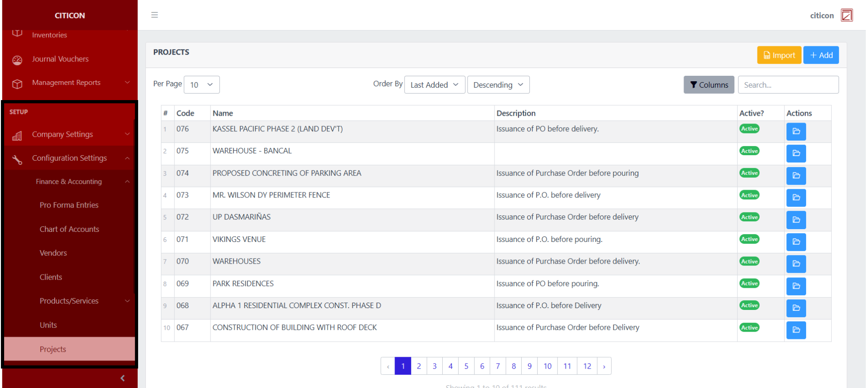Click the citicon user avatar icon
Viewport: 868px width, 388px height.
846,16
